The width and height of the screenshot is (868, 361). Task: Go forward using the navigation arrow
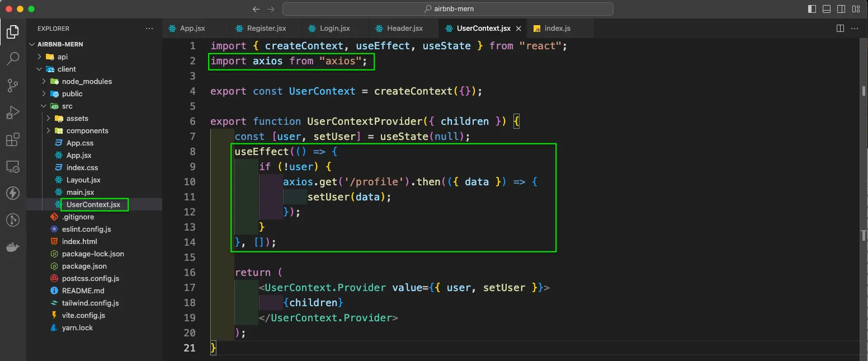[x=271, y=9]
